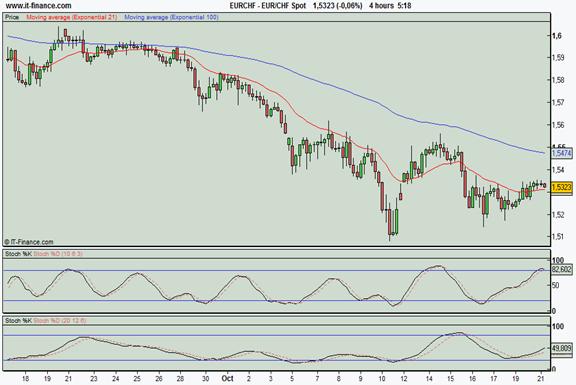
Task: Click the Stoch %K (20 12 6) panel label
Action: pos(46,320)
